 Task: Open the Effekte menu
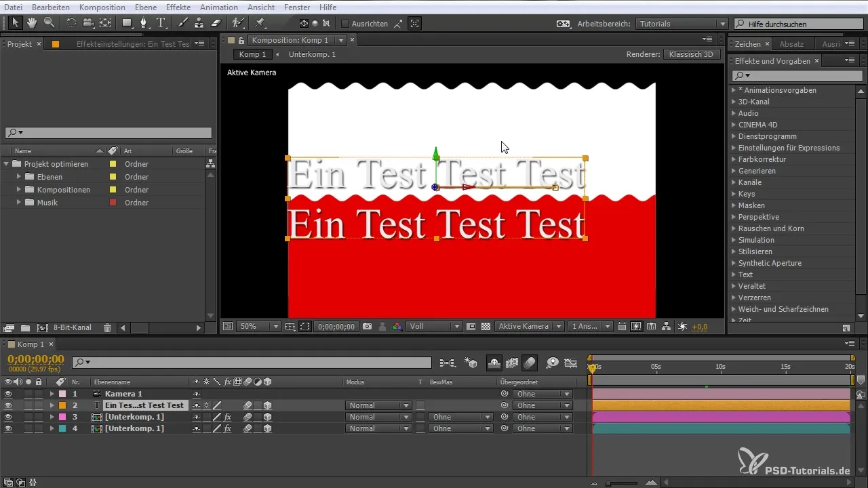(178, 7)
